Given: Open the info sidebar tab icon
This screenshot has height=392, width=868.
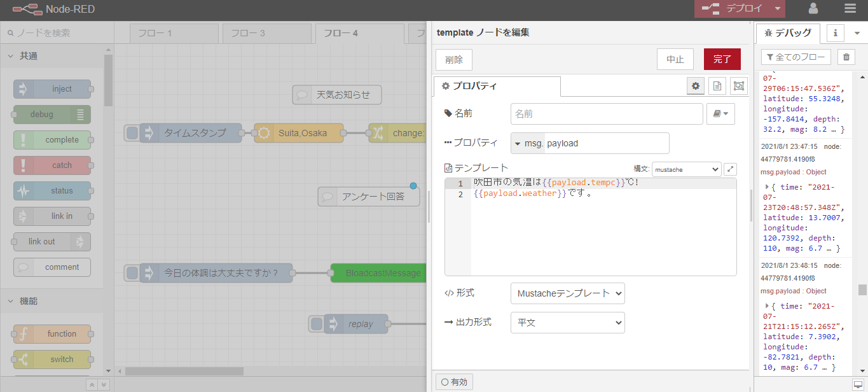Looking at the screenshot, I should click(834, 33).
